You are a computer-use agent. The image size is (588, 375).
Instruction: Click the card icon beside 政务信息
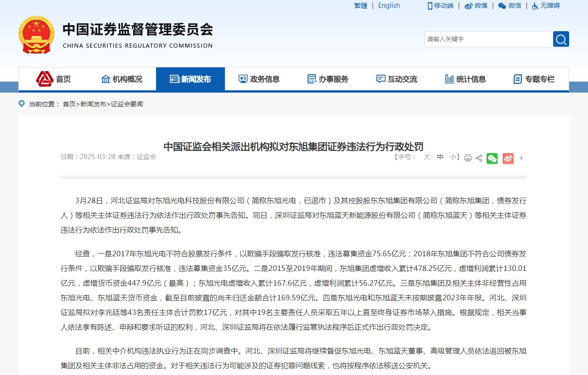pyautogui.click(x=243, y=79)
